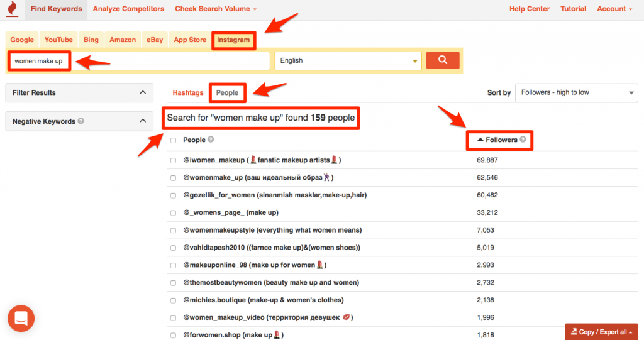Click the flame logo icon
This screenshot has height=340, width=644.
13,9
